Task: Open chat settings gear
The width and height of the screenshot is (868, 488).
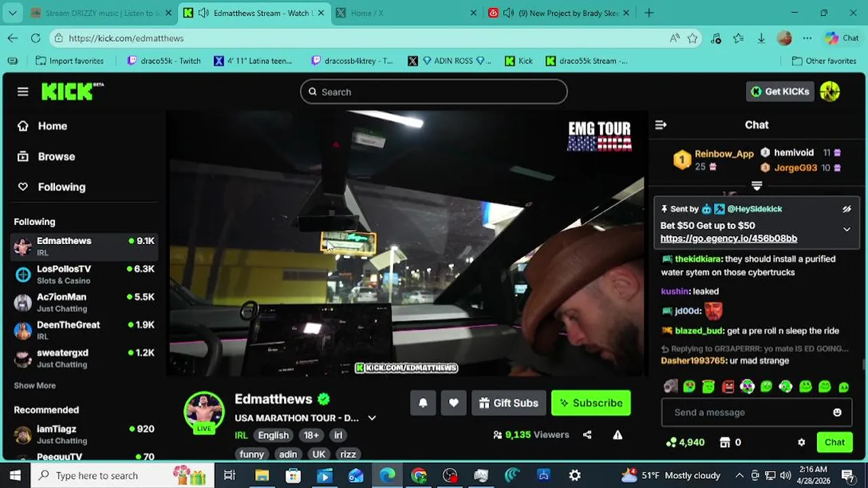Action: click(802, 442)
